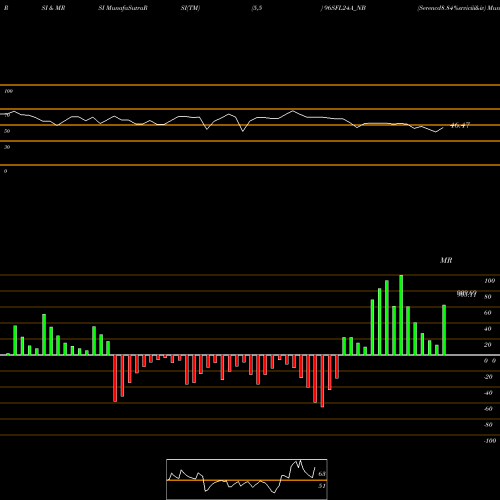Image resolution: width=500 pixels, height=500 pixels.
Task: Click the RSI axis label 30
Action: coord(7,147)
